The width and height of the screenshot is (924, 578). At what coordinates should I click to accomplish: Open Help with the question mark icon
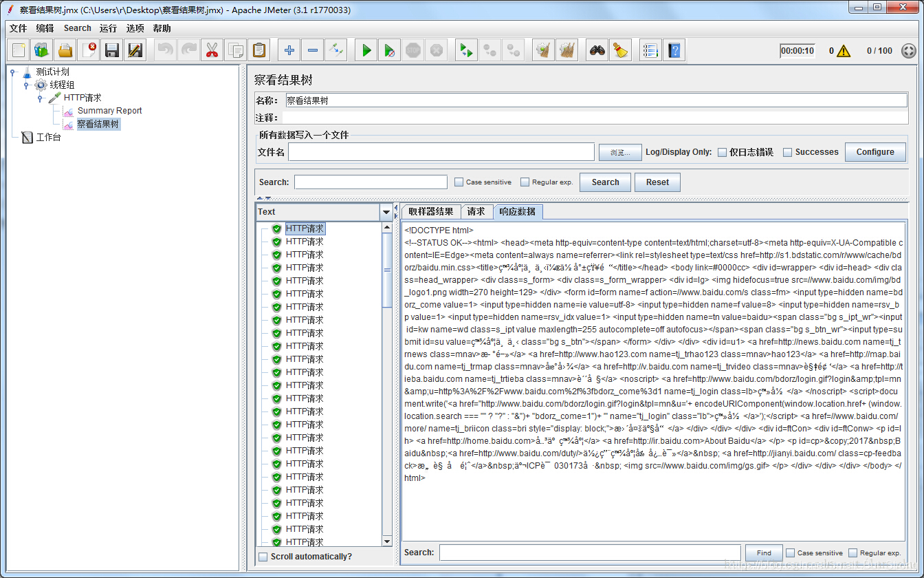[x=674, y=50]
